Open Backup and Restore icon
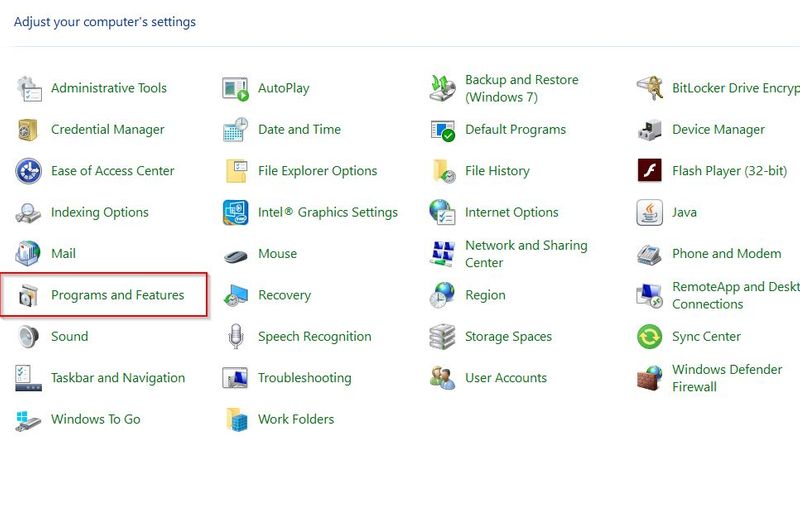Screen dimensions: 800x515 tap(443, 88)
